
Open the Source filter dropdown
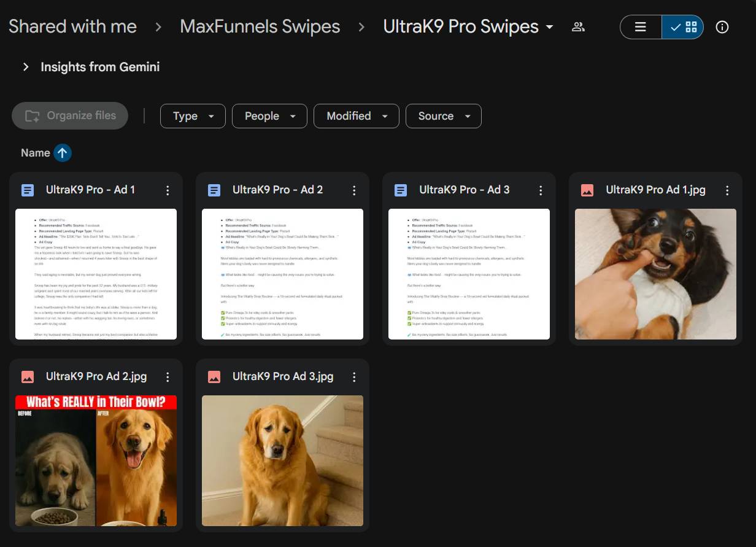pos(443,116)
